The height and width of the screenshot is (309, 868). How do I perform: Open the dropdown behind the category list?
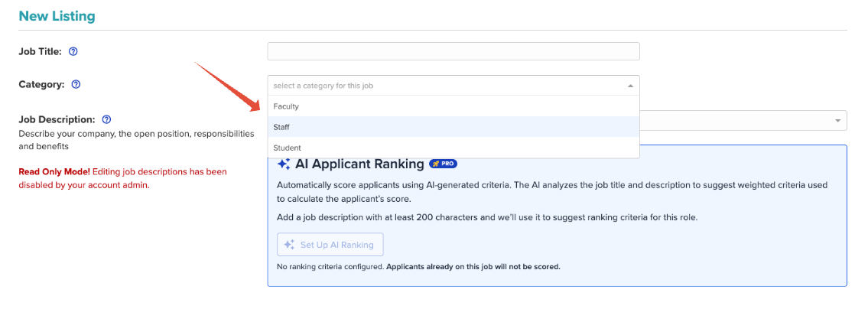pyautogui.click(x=743, y=120)
